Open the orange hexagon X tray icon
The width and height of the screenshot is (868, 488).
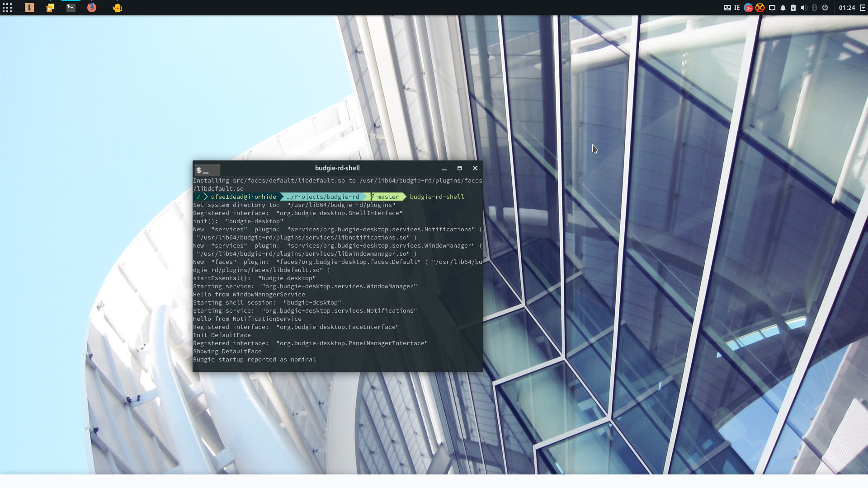(760, 8)
